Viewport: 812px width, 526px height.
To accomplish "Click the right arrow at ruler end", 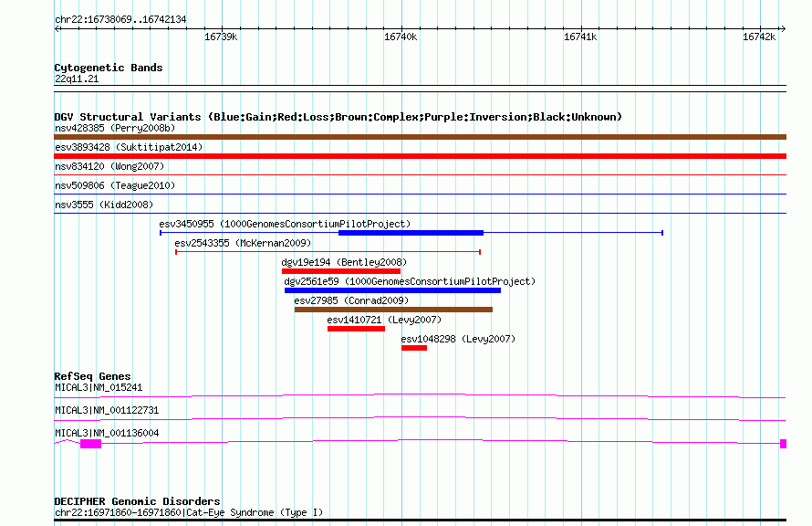I will tap(783, 28).
